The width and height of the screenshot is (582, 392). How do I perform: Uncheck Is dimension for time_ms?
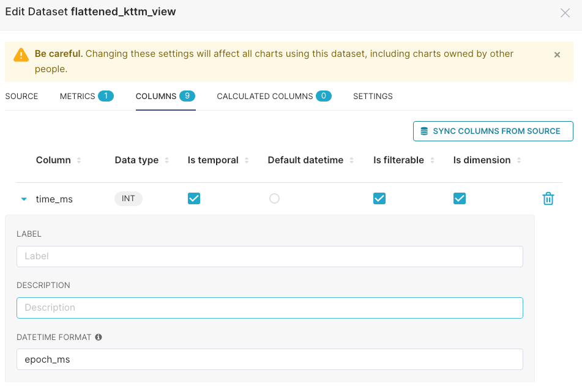pyautogui.click(x=460, y=198)
